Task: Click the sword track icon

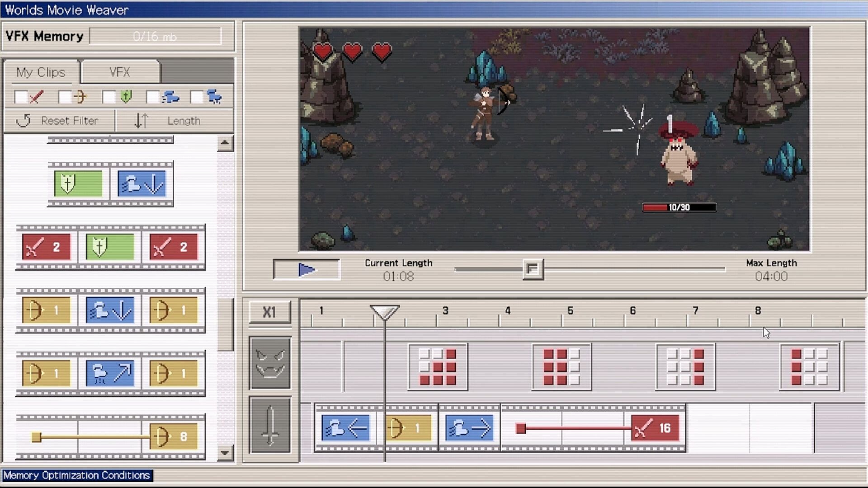Action: click(270, 425)
